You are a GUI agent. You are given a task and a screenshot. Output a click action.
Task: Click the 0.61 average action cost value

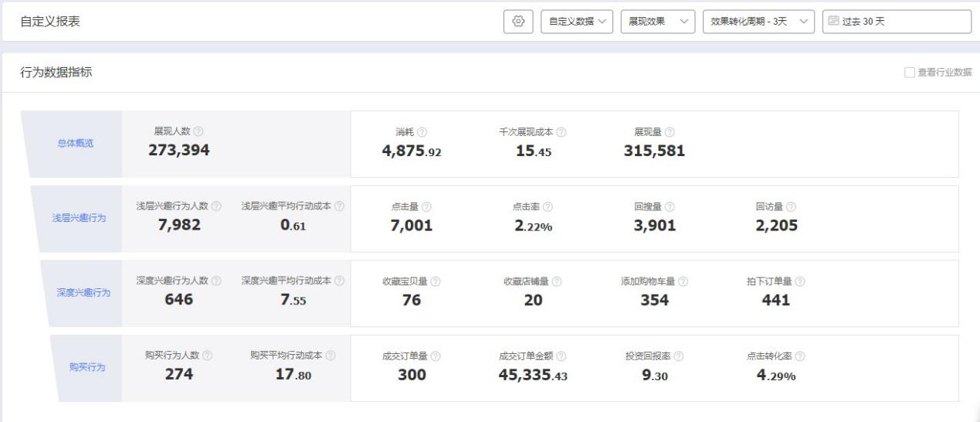tap(293, 226)
